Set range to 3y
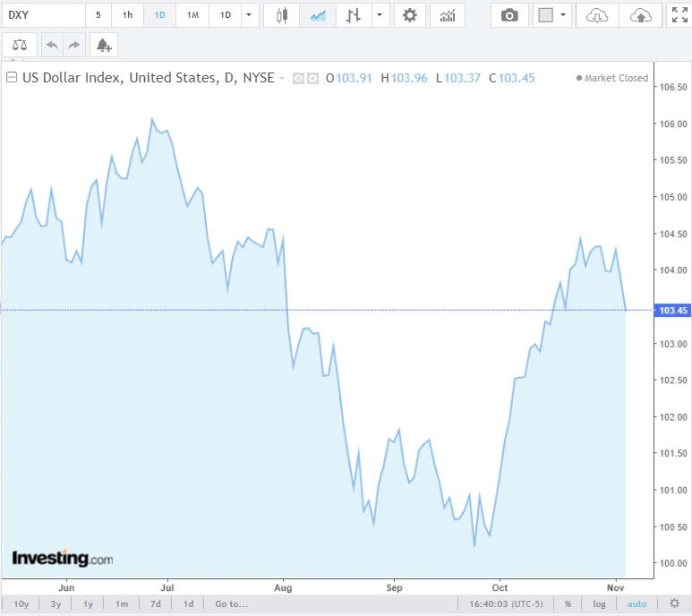Screen dimensions: 692x616 (x=56, y=603)
